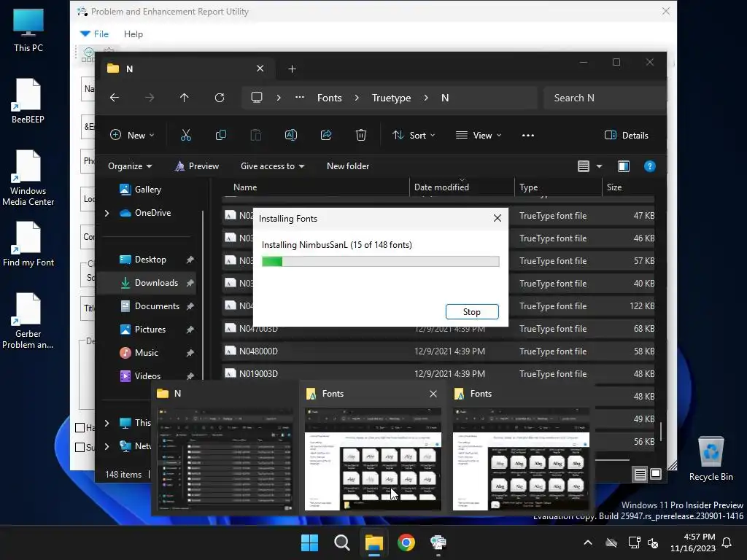Click the blue help question mark icon
The height and width of the screenshot is (560, 747).
pyautogui.click(x=649, y=166)
